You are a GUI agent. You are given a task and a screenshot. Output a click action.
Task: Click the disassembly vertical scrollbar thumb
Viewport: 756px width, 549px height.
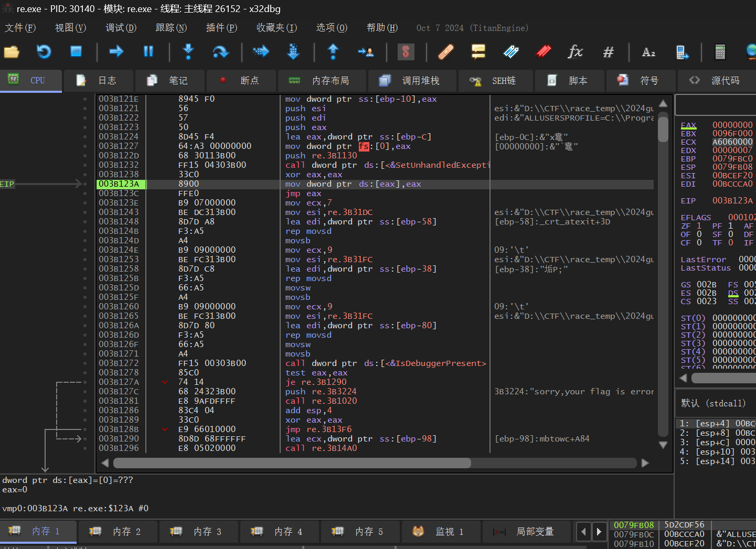coord(663,129)
